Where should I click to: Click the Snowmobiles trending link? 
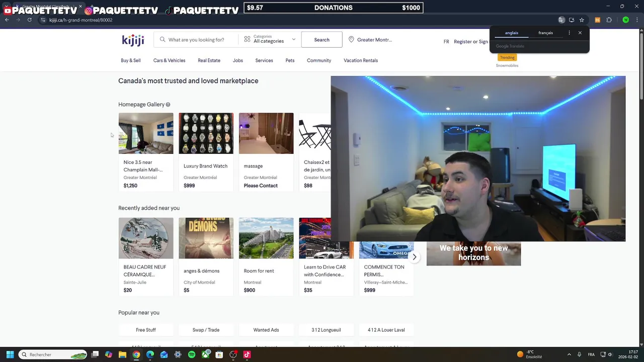[507, 65]
